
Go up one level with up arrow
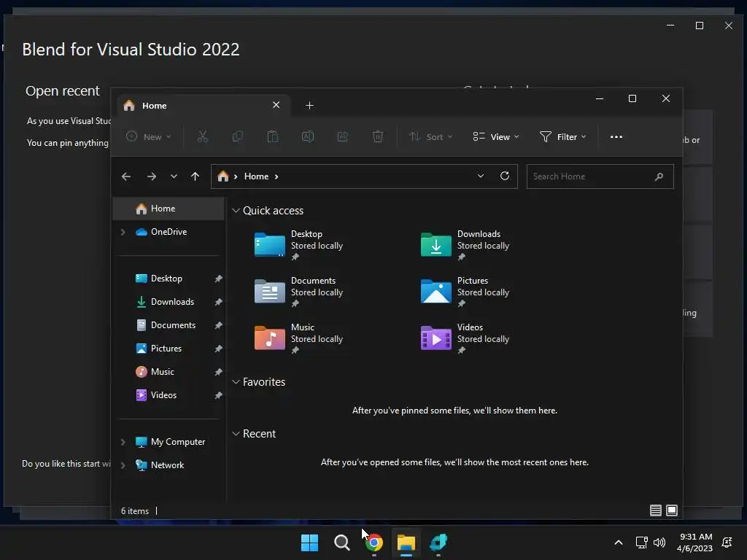click(x=195, y=176)
